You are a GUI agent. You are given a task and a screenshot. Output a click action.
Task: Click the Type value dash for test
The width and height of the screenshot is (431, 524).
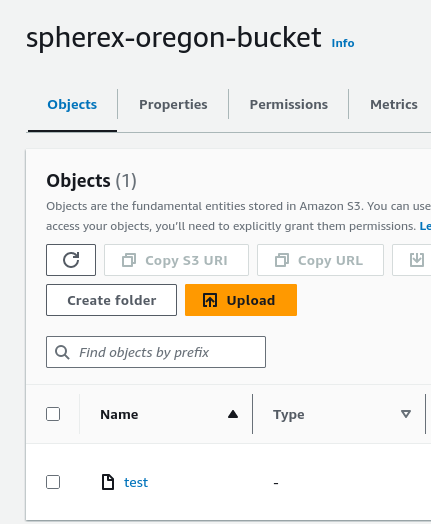pos(276,483)
